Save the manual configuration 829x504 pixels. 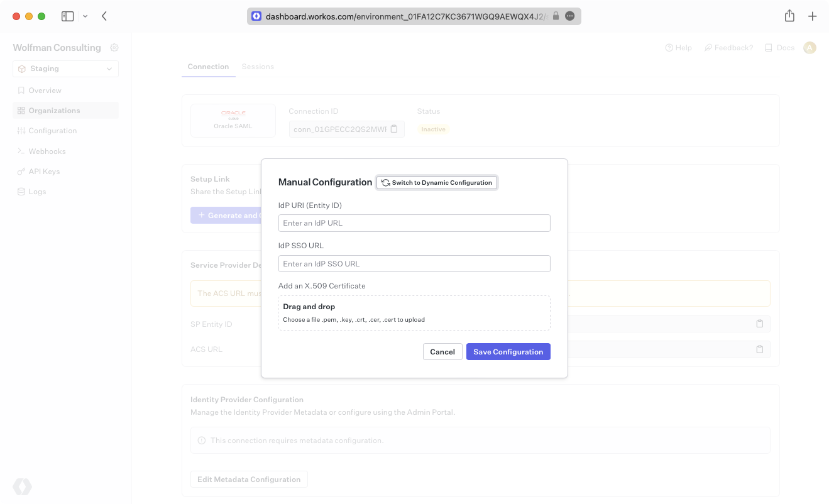coord(508,351)
